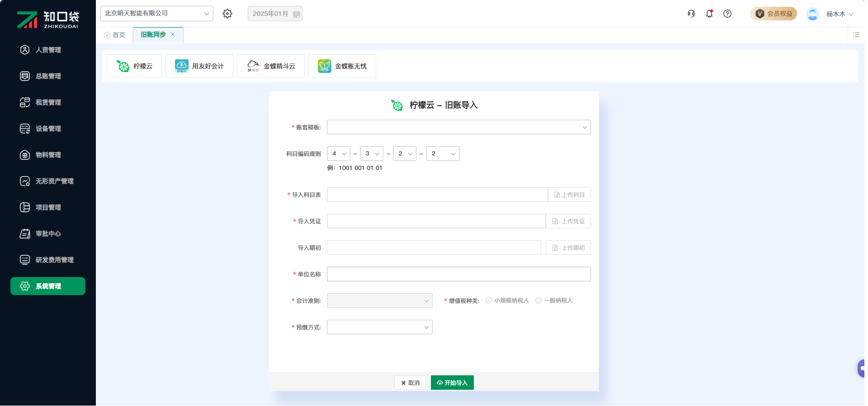Open the floating chat bubble widget
This screenshot has height=406, width=868.
coord(861,368)
